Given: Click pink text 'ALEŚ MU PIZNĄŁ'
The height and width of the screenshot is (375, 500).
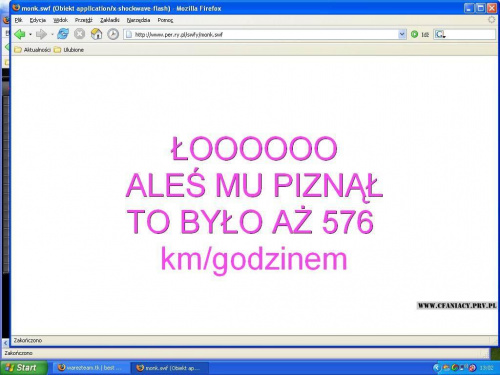Looking at the screenshot, I should (x=254, y=185).
